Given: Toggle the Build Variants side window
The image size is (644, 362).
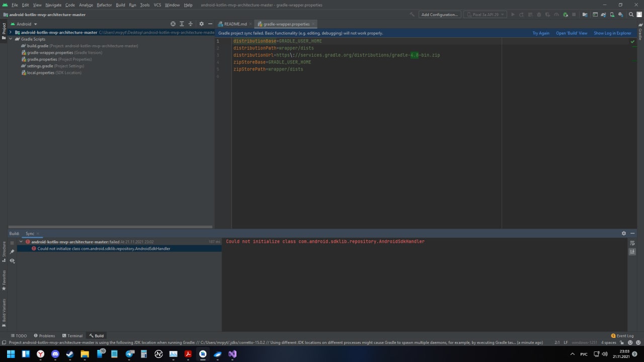Looking at the screenshot, I should (x=4, y=313).
